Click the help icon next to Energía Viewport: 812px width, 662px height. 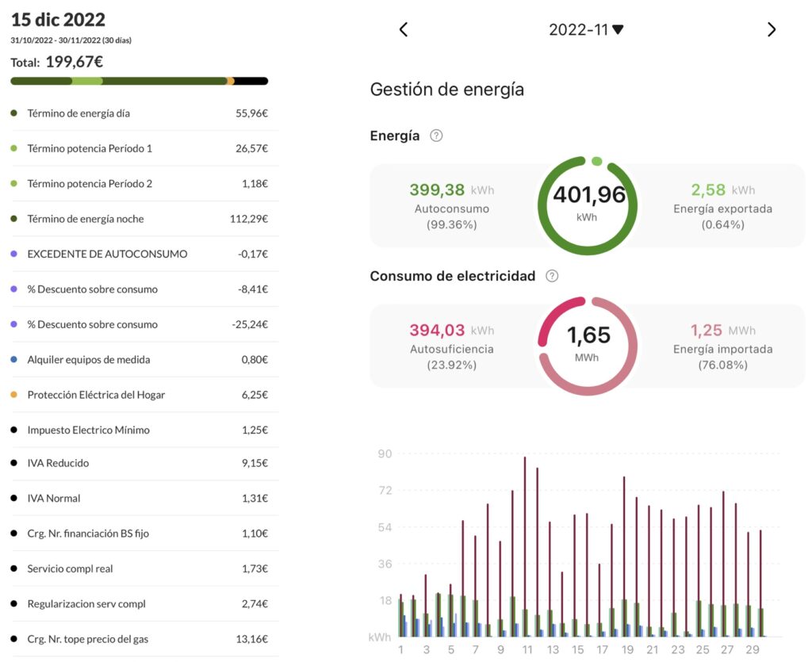coord(436,136)
